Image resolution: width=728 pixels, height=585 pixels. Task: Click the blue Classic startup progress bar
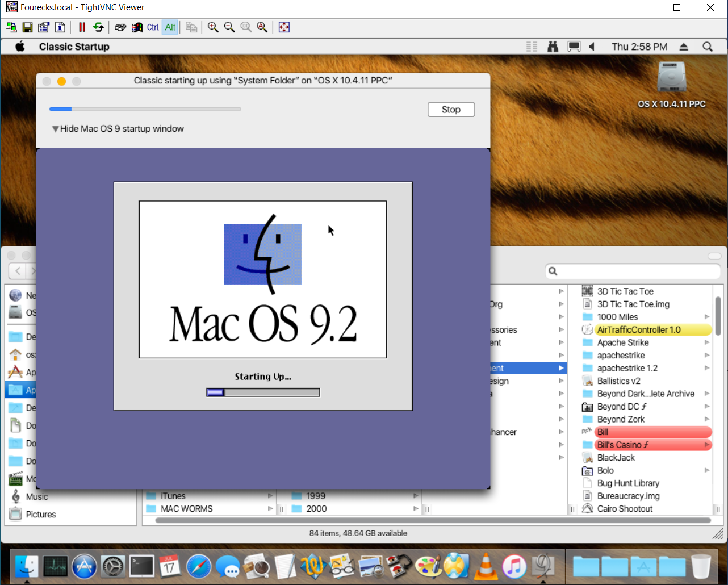tap(145, 109)
